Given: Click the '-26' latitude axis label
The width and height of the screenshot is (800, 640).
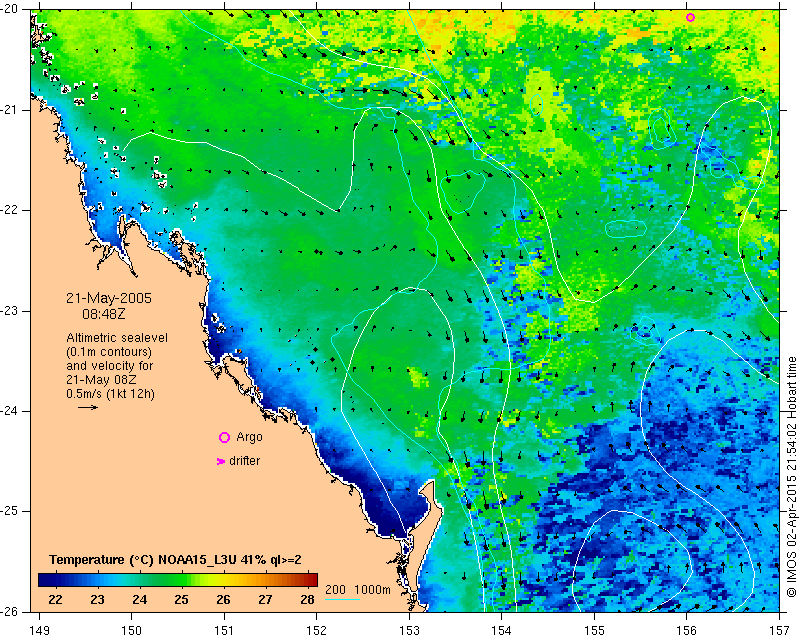Looking at the screenshot, I should coord(11,611).
